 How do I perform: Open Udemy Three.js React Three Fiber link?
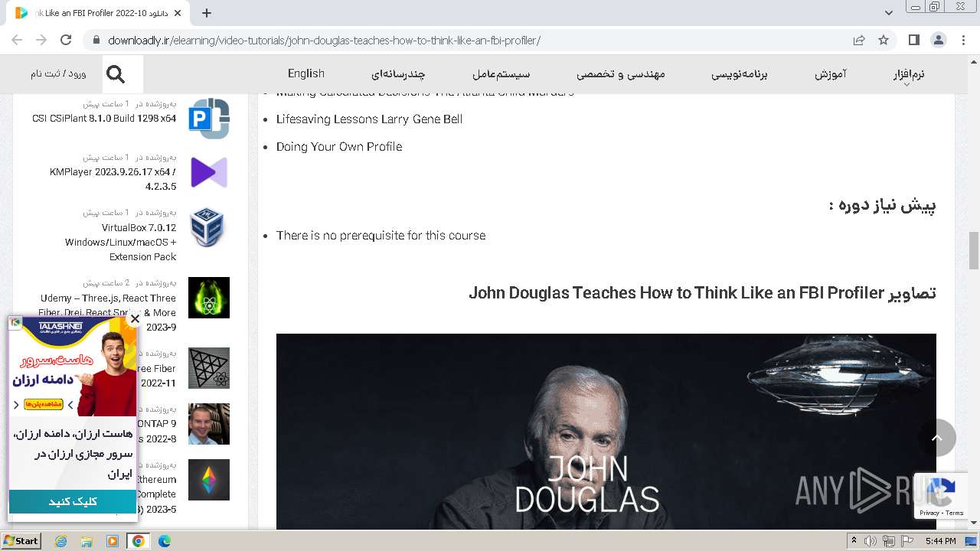point(108,312)
